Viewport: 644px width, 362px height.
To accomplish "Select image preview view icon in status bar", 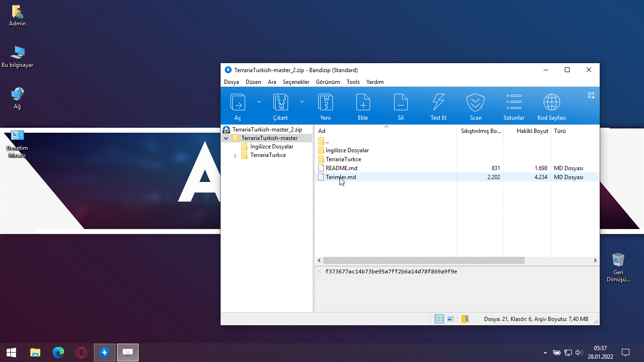I will click(x=451, y=319).
